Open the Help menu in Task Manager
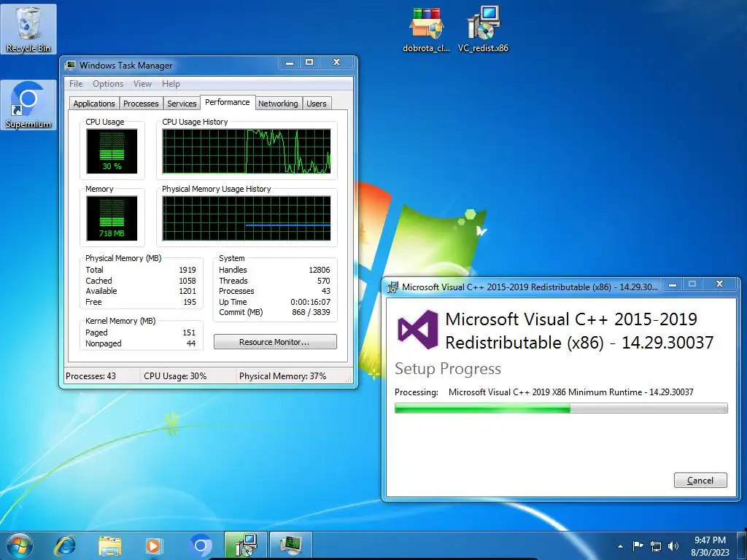Image resolution: width=747 pixels, height=560 pixels. pyautogui.click(x=171, y=84)
